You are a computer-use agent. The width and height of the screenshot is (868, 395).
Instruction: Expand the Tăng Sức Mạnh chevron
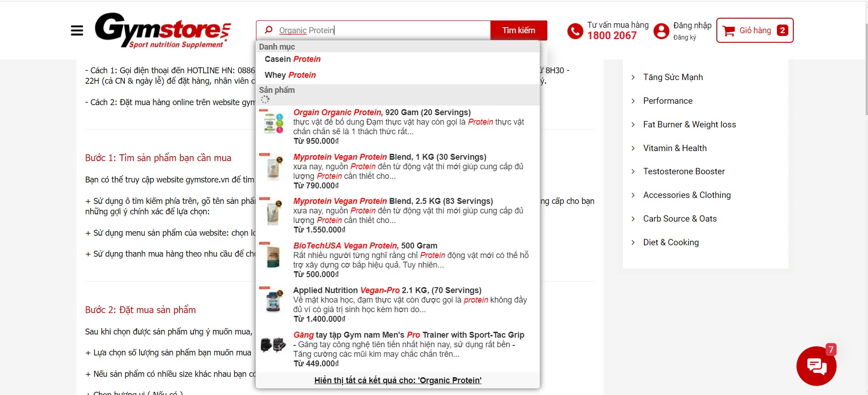633,77
